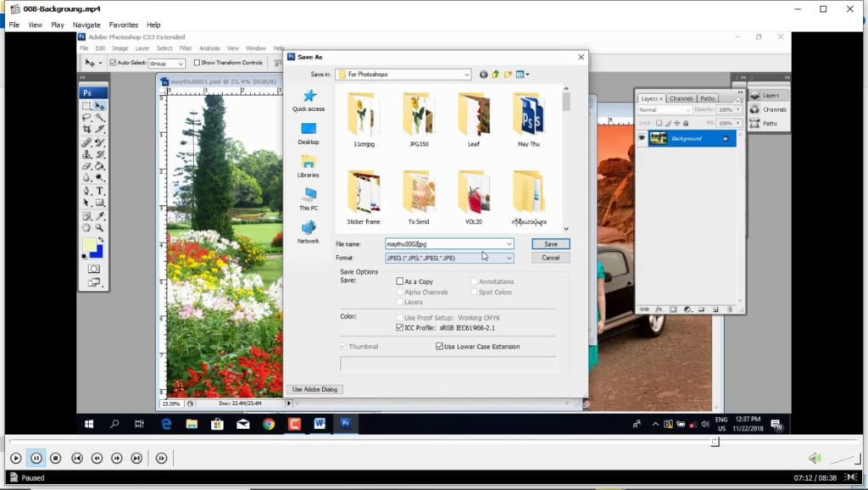Open Libraries in the Save As sidebar
Viewport: 868px width, 490px height.
pyautogui.click(x=309, y=166)
